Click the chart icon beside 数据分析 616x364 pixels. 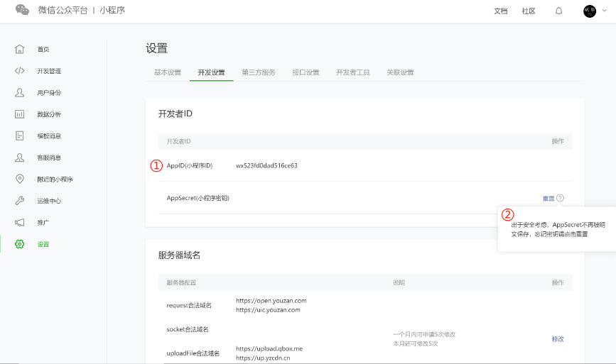tap(20, 114)
